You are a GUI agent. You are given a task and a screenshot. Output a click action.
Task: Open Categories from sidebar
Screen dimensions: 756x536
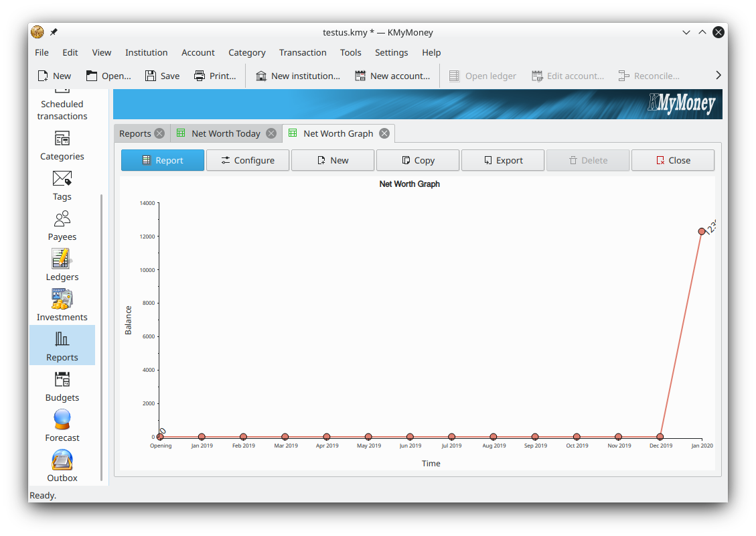click(x=62, y=145)
